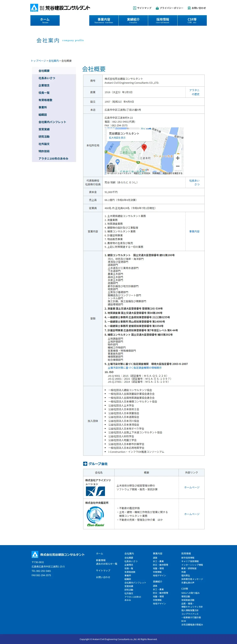The width and height of the screenshot is (237, 644).
Task: Open Arise Solution ホームページ link
Action: pos(192,487)
